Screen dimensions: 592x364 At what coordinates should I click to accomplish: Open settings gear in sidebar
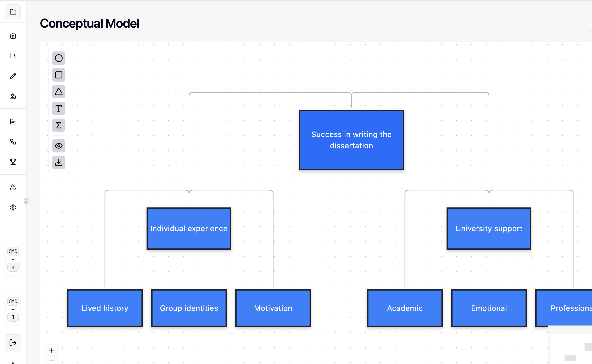coord(13,207)
